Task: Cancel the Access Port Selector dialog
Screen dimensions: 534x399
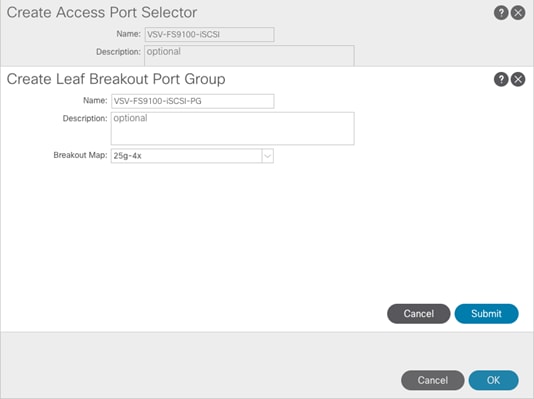Action: point(433,380)
